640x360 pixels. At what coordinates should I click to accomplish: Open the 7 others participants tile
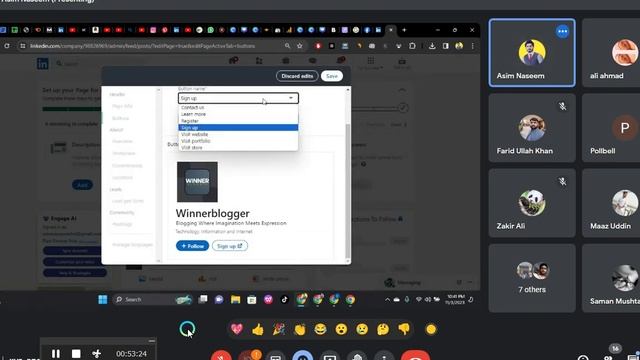532,278
